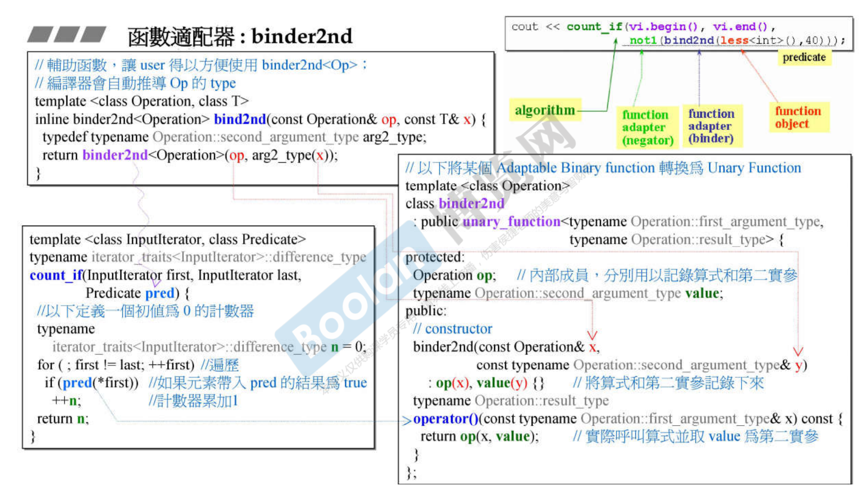868x502 pixels.
Task: Click the 'typedef typename Operation::second_argument_type arg2_type;' line
Action: (235, 137)
